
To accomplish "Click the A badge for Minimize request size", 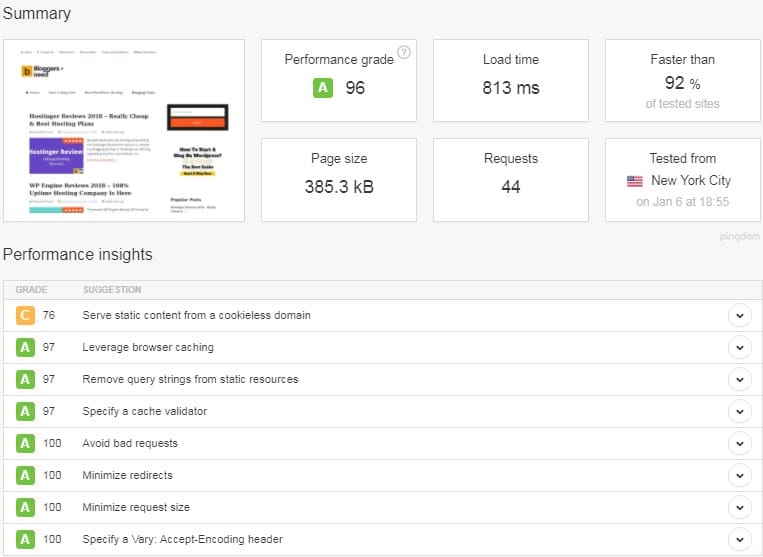I will pos(25,507).
